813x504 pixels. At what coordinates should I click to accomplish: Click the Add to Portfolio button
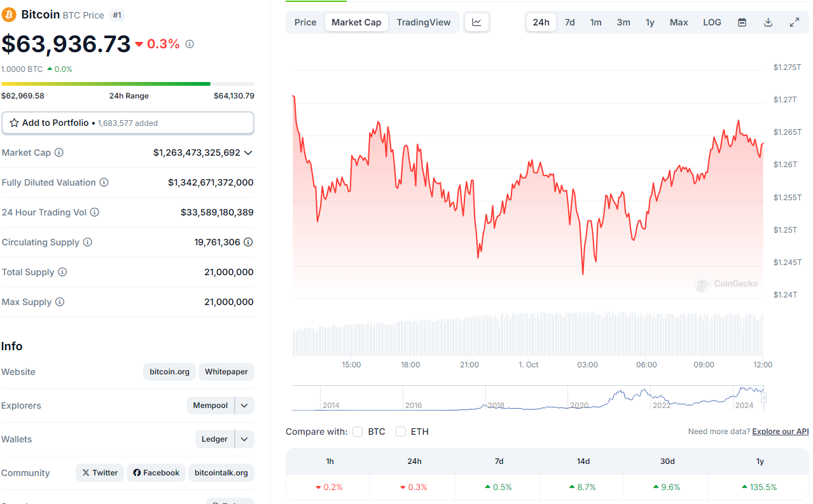click(x=128, y=123)
